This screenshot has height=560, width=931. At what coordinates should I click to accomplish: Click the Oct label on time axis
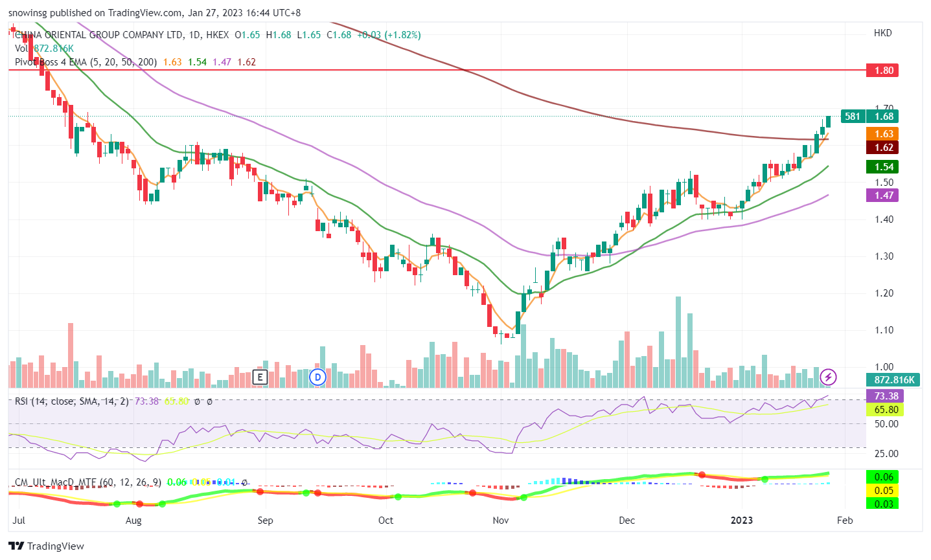(385, 521)
